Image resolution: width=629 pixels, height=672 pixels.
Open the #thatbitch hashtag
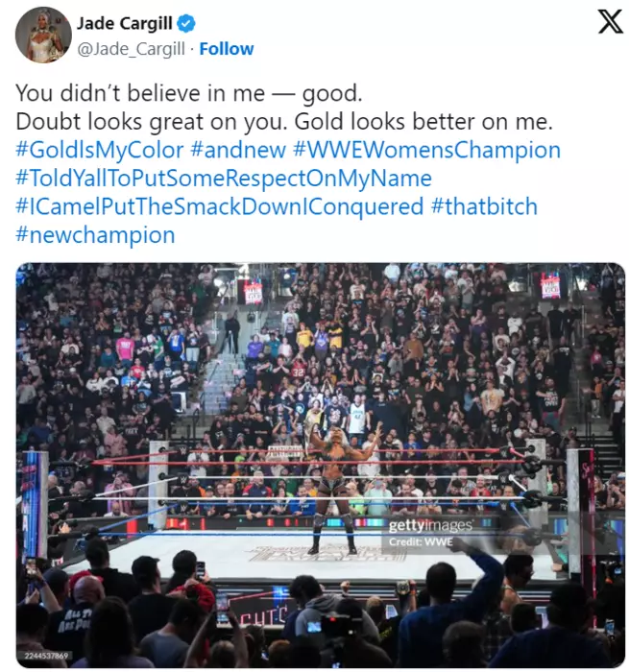point(484,206)
